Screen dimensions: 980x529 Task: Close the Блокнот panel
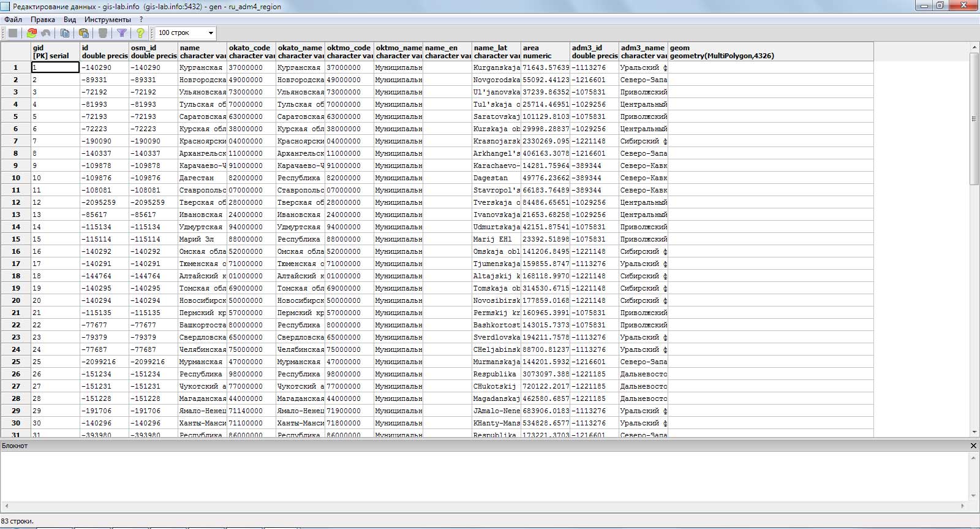[x=973, y=446]
